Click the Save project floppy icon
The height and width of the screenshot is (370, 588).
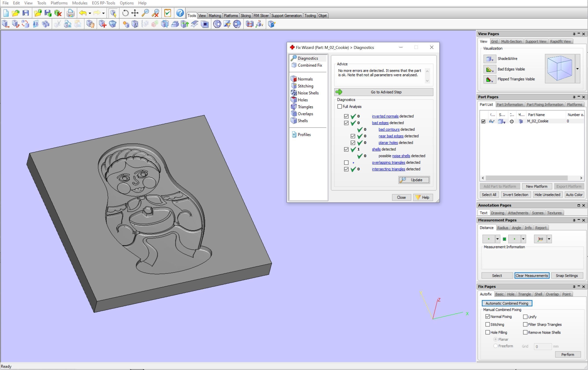pos(26,13)
